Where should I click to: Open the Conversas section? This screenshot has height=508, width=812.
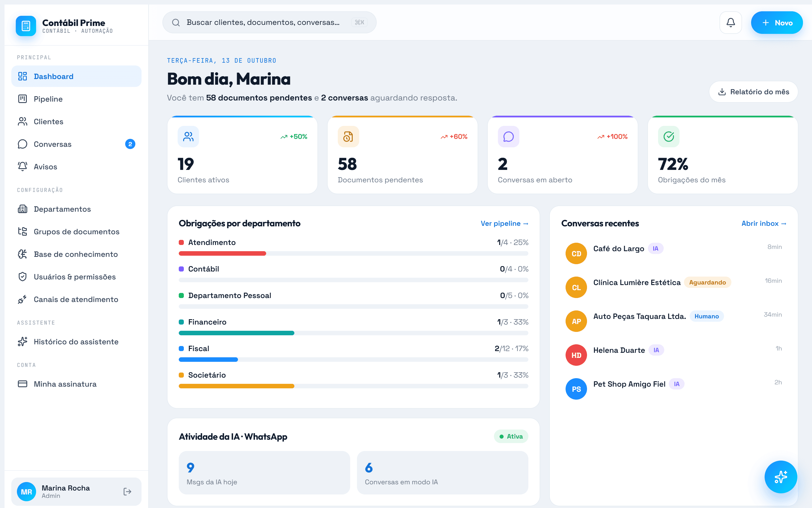tap(76, 144)
